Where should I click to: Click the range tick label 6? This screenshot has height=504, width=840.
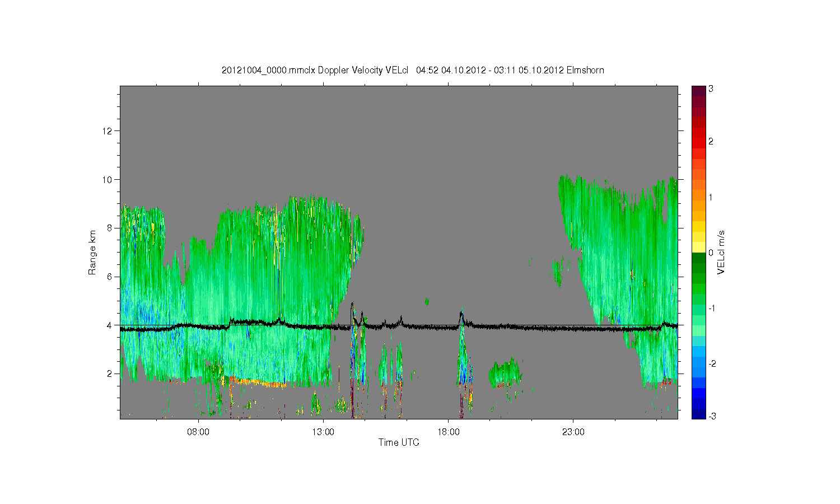(x=110, y=277)
